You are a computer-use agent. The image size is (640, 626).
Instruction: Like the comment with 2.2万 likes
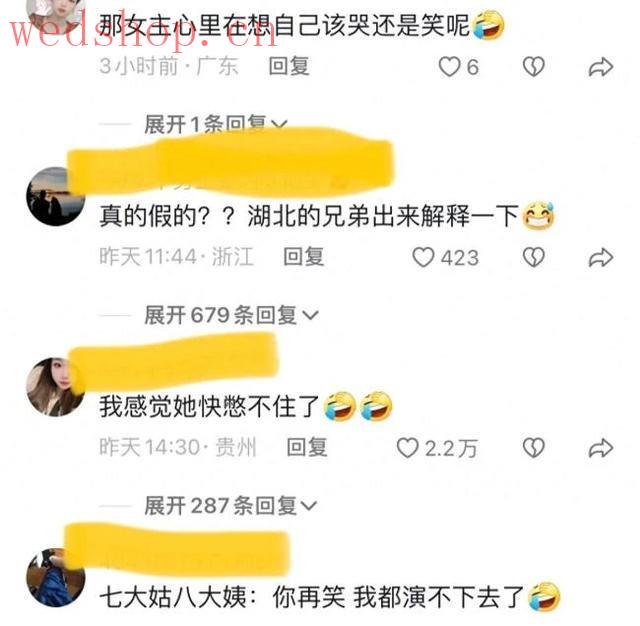(407, 448)
